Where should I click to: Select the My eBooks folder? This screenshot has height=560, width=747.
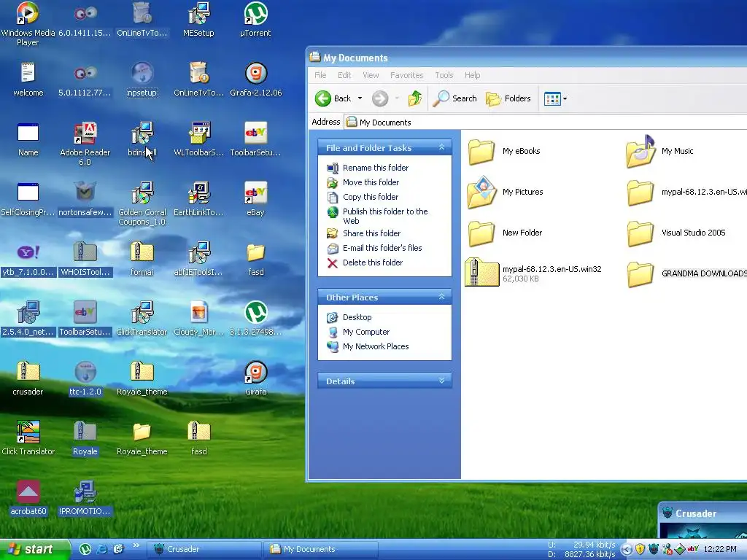click(504, 152)
